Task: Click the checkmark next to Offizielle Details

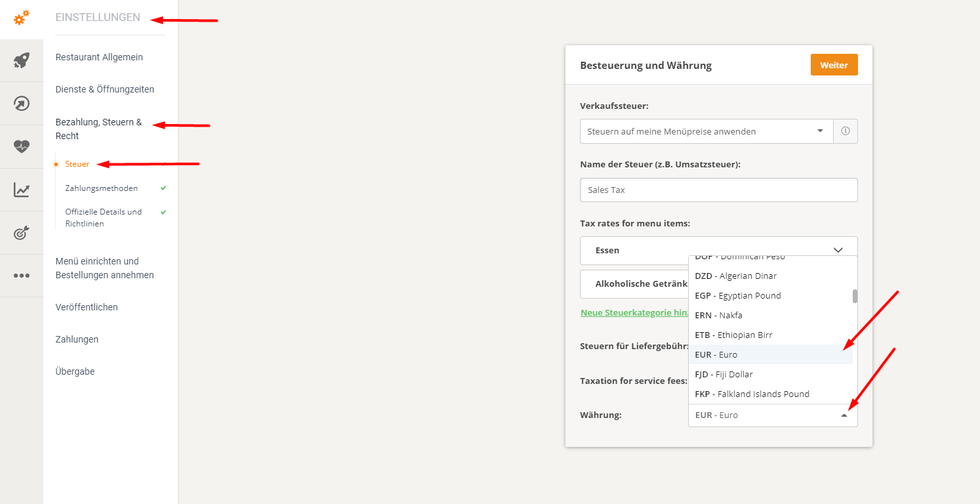Action: [x=162, y=212]
